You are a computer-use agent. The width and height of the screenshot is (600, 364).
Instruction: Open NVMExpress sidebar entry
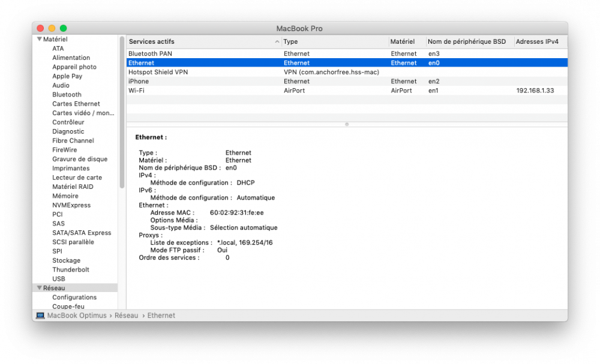tap(71, 205)
